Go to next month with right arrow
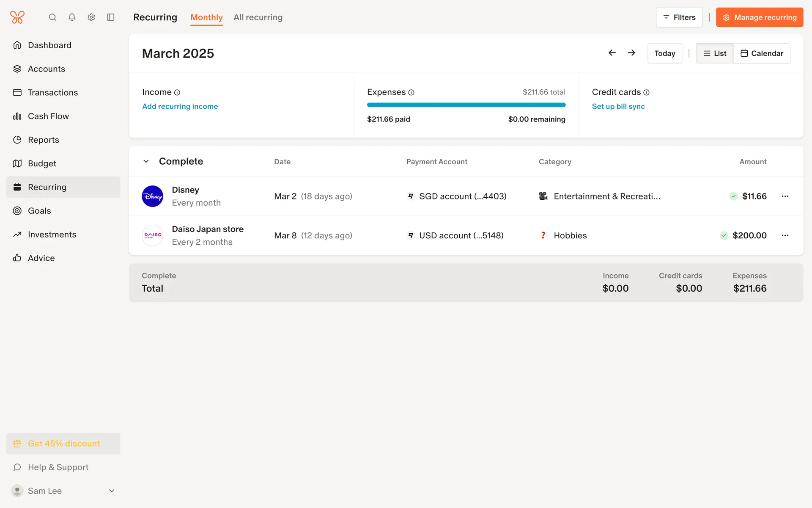 tap(631, 53)
